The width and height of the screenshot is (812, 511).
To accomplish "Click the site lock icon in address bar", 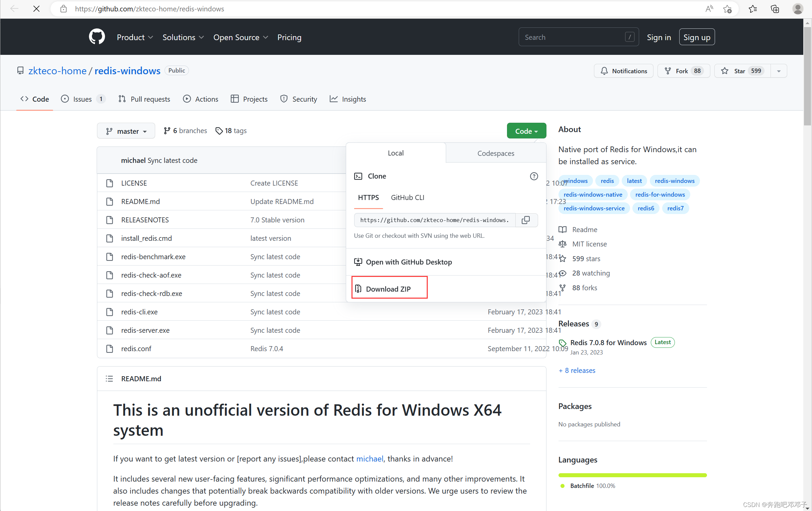I will pos(64,9).
